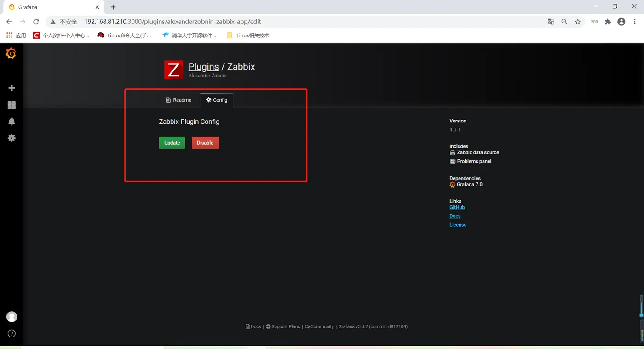Click the red Disable button
This screenshot has height=349, width=644.
tap(205, 143)
